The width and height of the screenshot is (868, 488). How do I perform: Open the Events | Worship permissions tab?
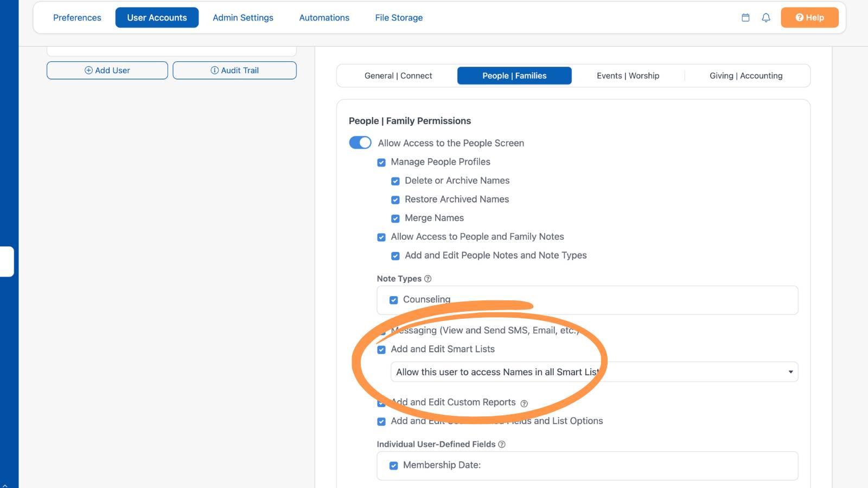[628, 76]
